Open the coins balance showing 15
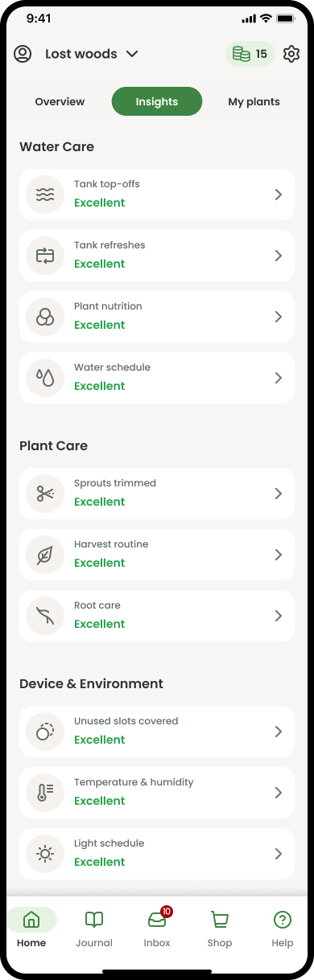This screenshot has width=314, height=980. click(250, 54)
